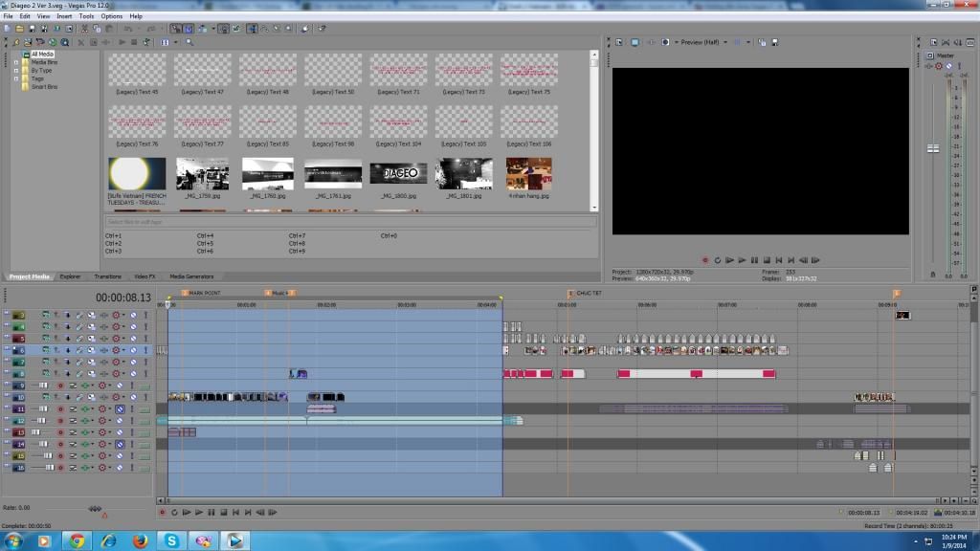980x551 pixels.
Task: Mute the Master bus in the mixer
Action: click(x=948, y=66)
